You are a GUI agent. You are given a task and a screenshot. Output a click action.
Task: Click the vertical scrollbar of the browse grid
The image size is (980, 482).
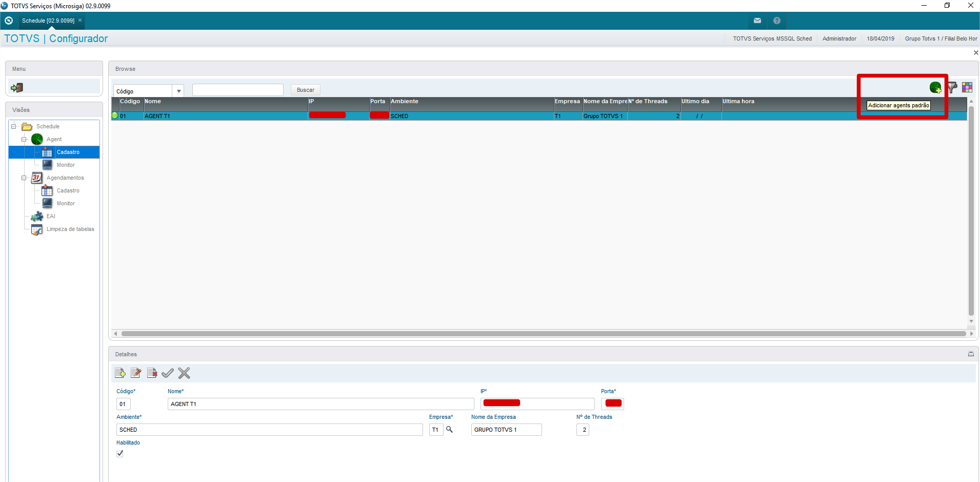click(x=971, y=210)
